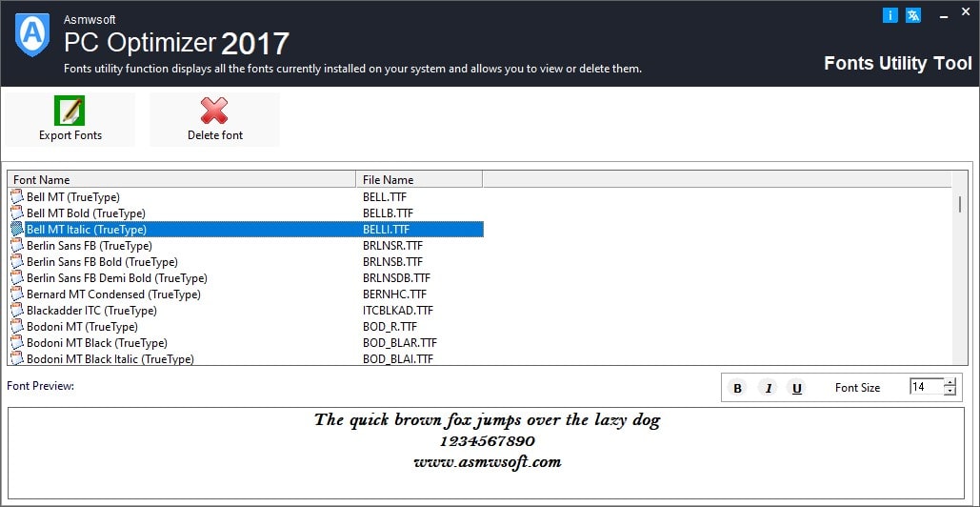Select the Bell MT (TrueType) row
Viewport: 980px width, 507px height.
tap(247, 197)
